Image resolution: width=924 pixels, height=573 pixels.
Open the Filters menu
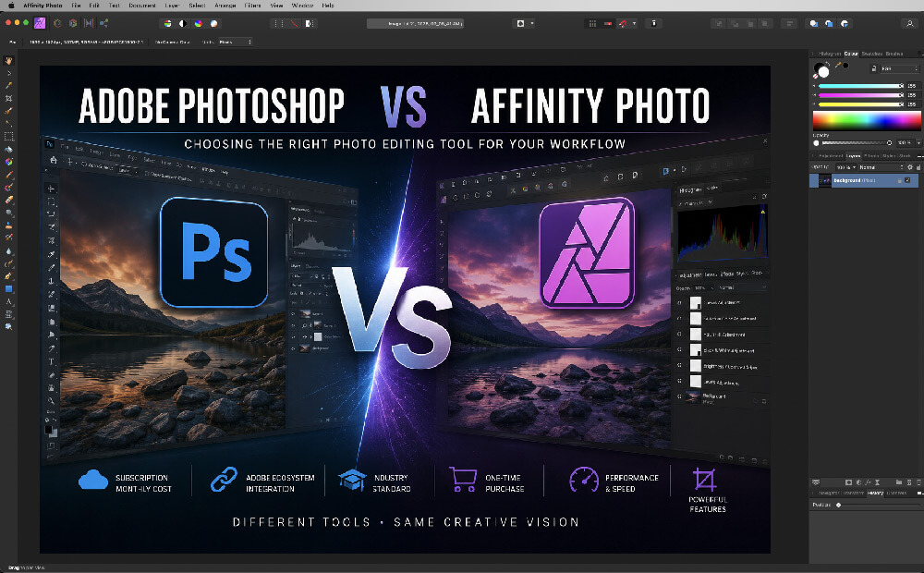point(253,6)
